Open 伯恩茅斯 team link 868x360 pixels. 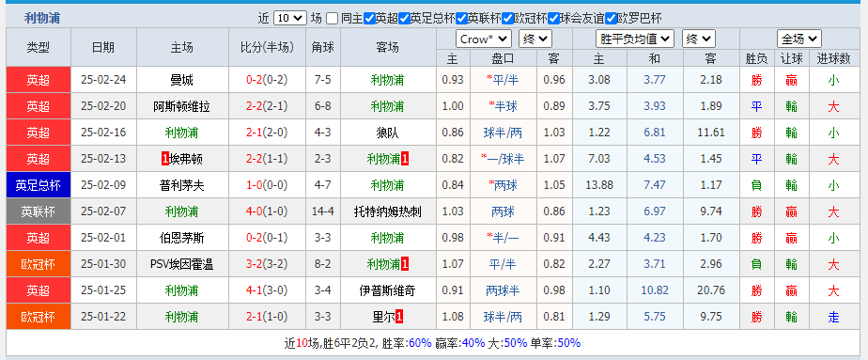coord(181,238)
